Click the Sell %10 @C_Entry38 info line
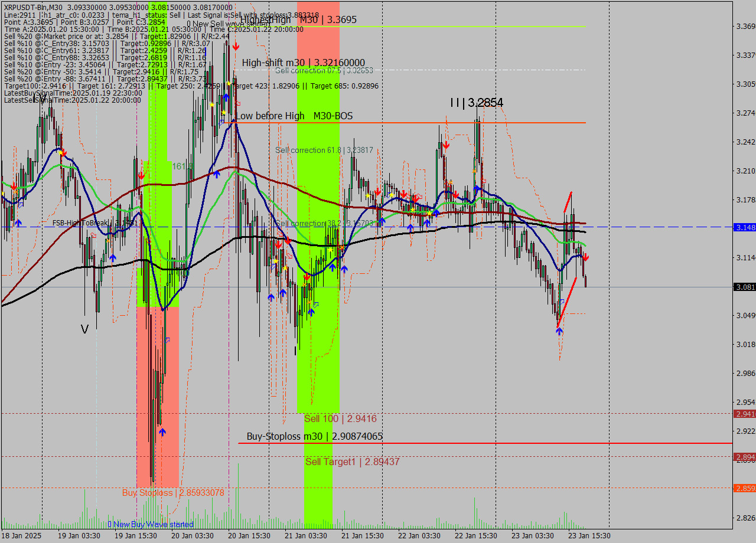This screenshot has width=756, height=543. tap(107, 44)
